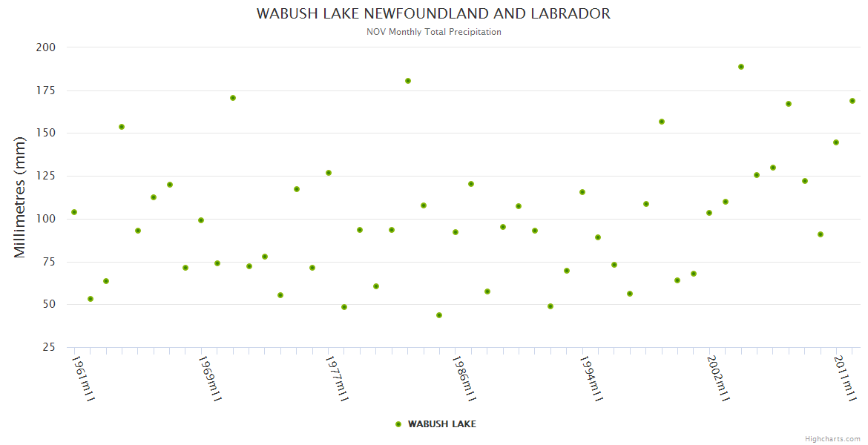Open the Highcharts.com credit link

point(832,438)
